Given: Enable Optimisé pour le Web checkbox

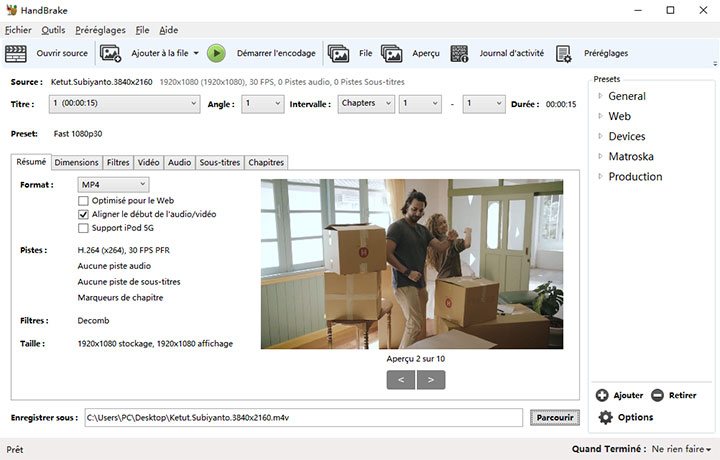Looking at the screenshot, I should pos(84,200).
